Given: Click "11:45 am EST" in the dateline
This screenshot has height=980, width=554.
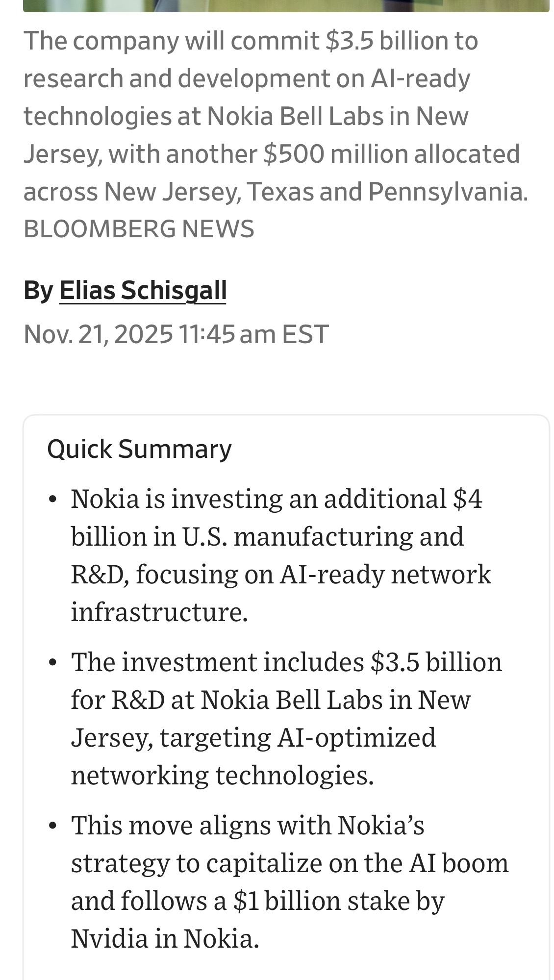Looking at the screenshot, I should (x=253, y=334).
